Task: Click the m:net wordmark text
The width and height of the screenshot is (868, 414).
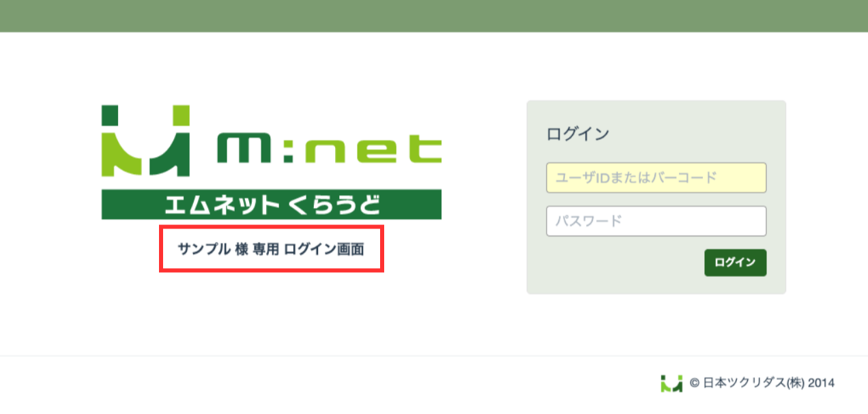Action: point(330,149)
